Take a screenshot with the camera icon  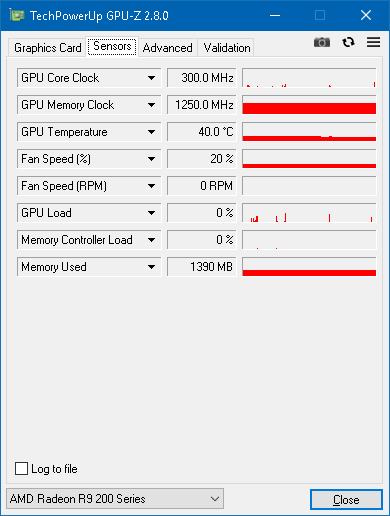coord(322,42)
